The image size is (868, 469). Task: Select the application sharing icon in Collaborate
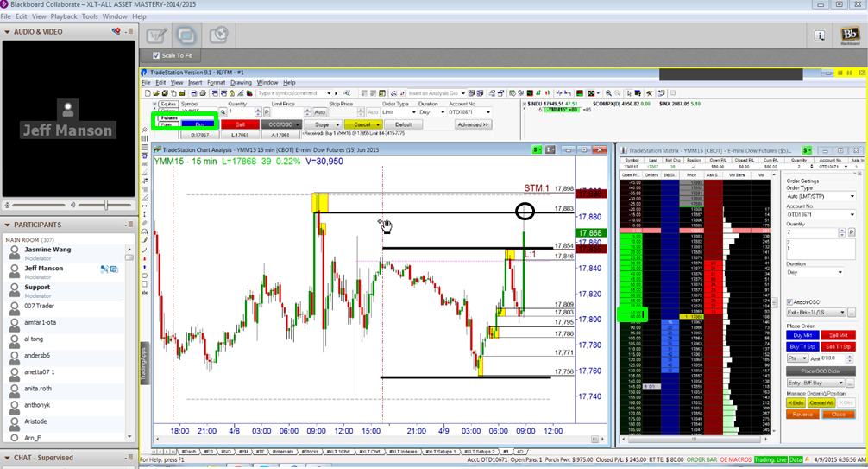pos(186,35)
